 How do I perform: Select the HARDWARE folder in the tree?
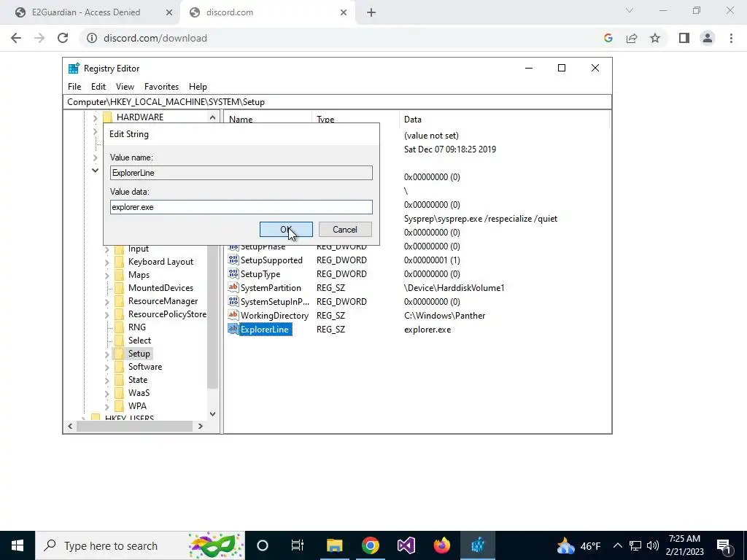tap(139, 117)
